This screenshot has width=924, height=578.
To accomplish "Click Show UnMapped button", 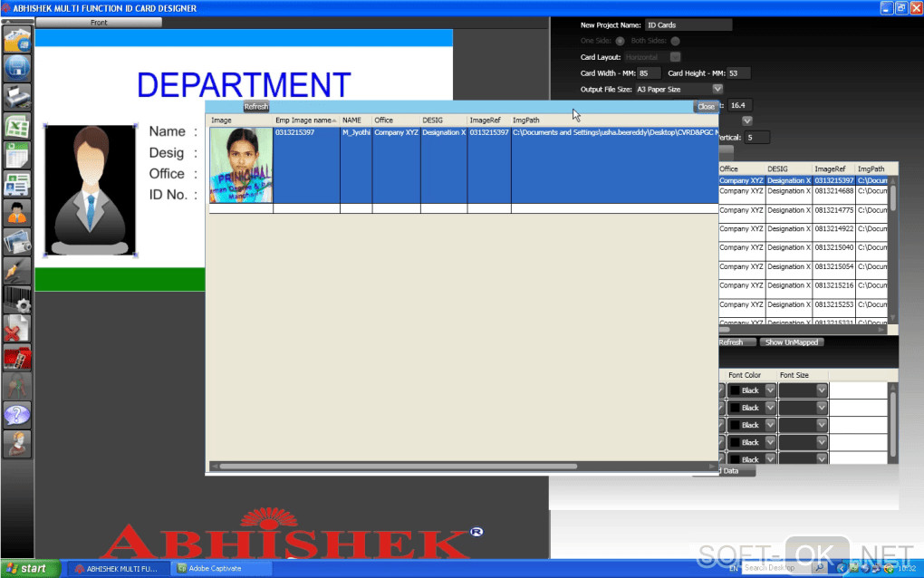I will click(x=792, y=342).
